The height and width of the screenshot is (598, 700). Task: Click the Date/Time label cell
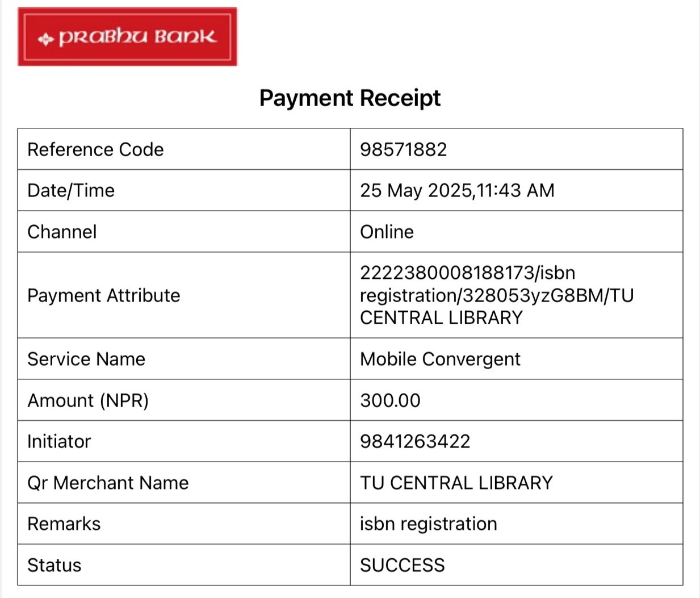pyautogui.click(x=71, y=190)
